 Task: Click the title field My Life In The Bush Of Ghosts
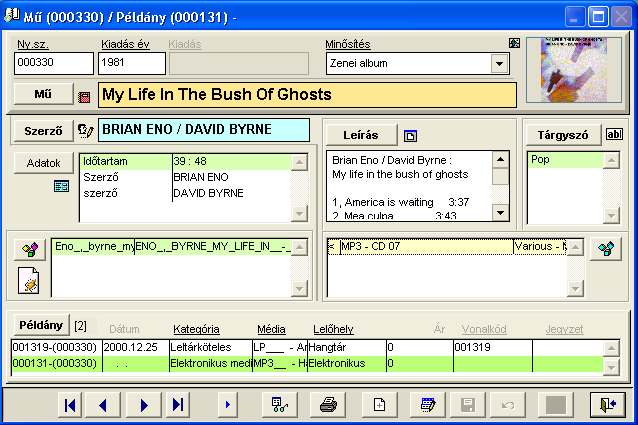click(x=307, y=95)
